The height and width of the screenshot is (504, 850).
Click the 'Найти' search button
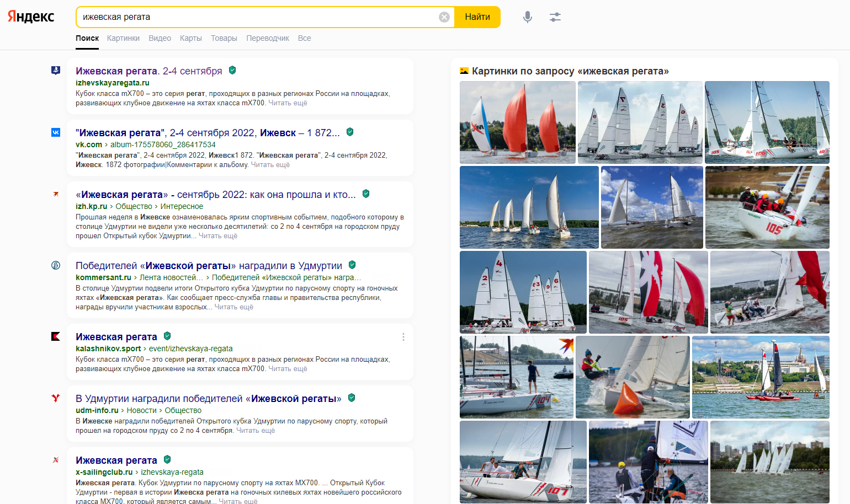click(477, 17)
